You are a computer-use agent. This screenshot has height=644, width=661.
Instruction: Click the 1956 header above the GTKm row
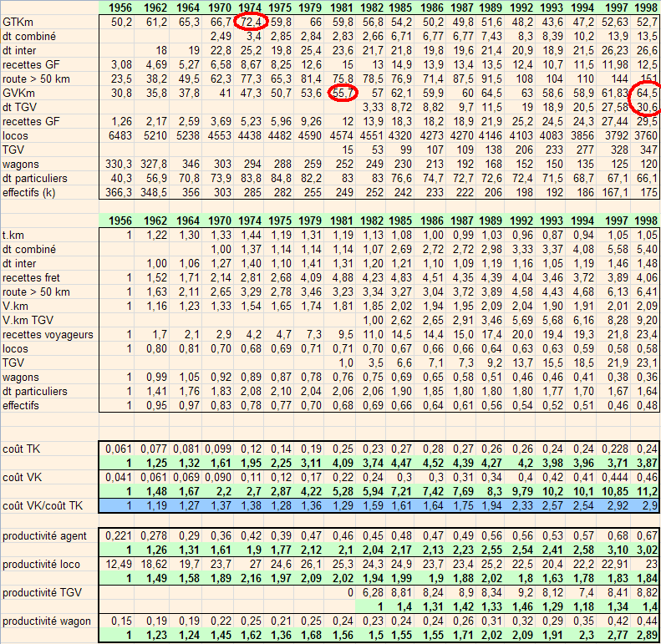coord(120,8)
